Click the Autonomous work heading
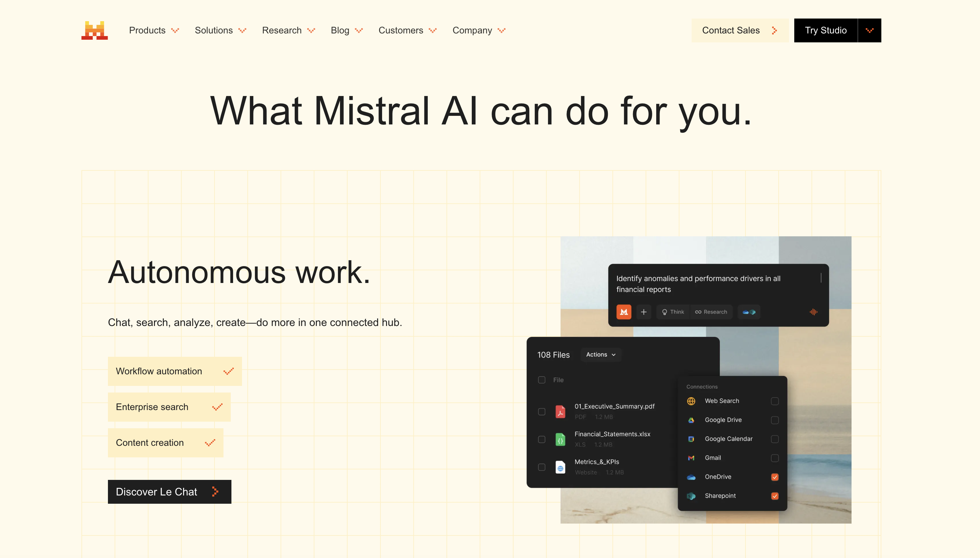980x558 pixels. point(239,272)
